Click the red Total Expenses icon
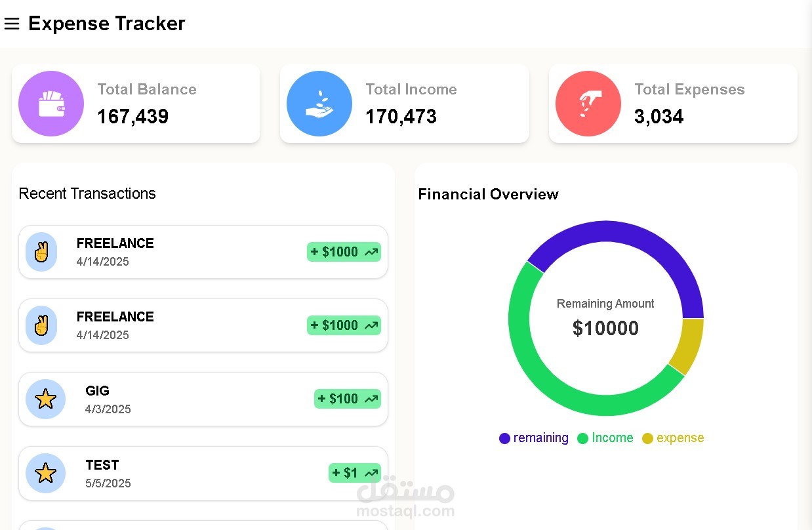The image size is (812, 530). [x=588, y=104]
